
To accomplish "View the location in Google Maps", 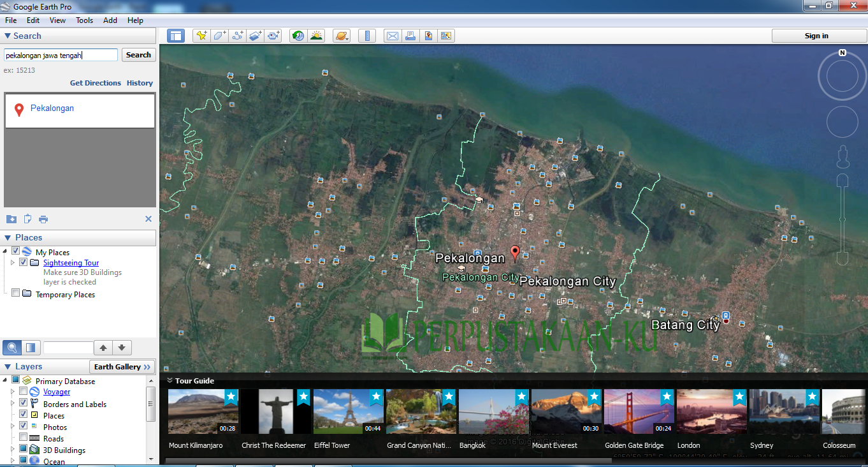I will 428,36.
